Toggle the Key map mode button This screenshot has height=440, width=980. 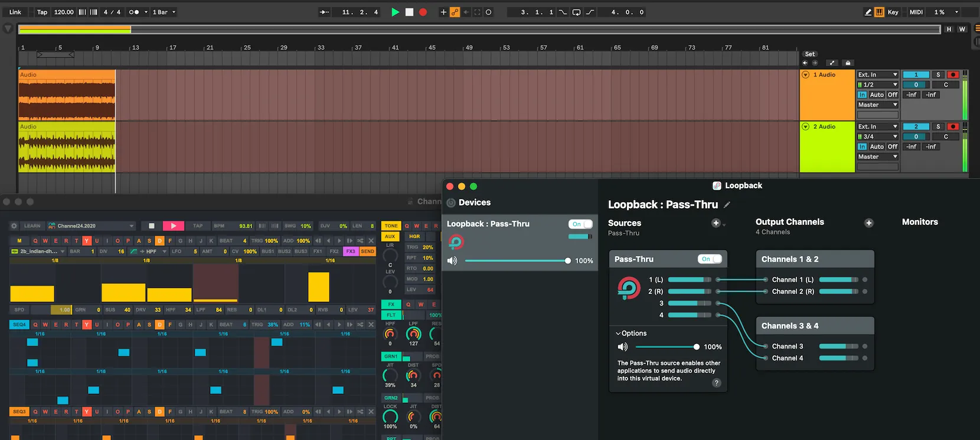tap(893, 12)
